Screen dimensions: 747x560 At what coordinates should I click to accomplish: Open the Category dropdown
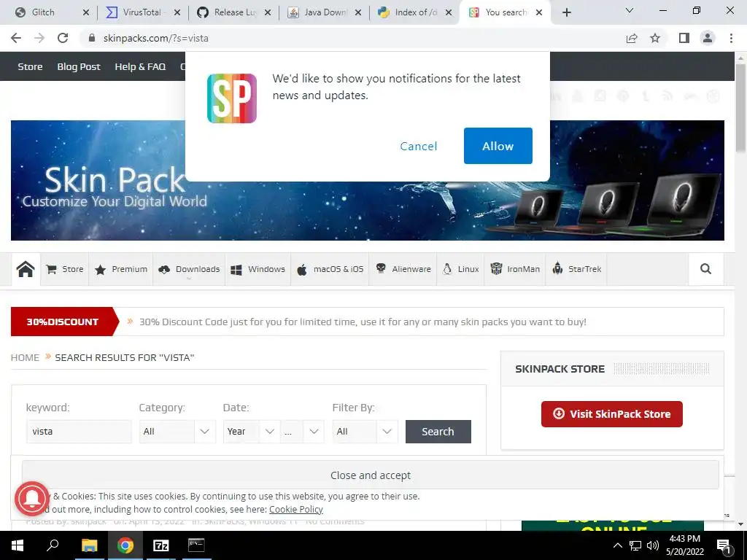[177, 432]
